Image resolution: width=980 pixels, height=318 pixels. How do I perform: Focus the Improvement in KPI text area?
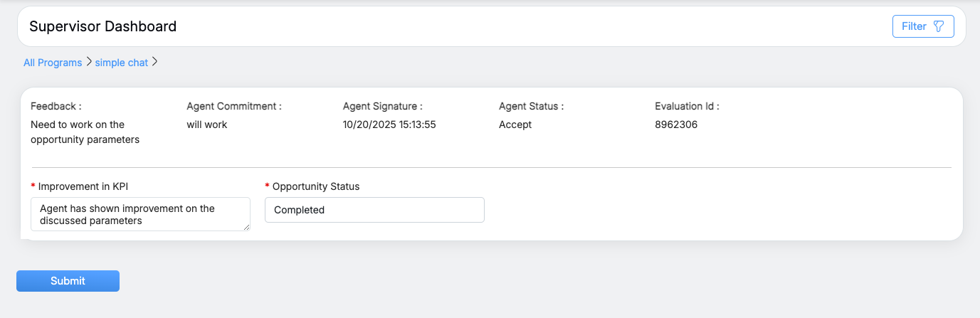(140, 214)
